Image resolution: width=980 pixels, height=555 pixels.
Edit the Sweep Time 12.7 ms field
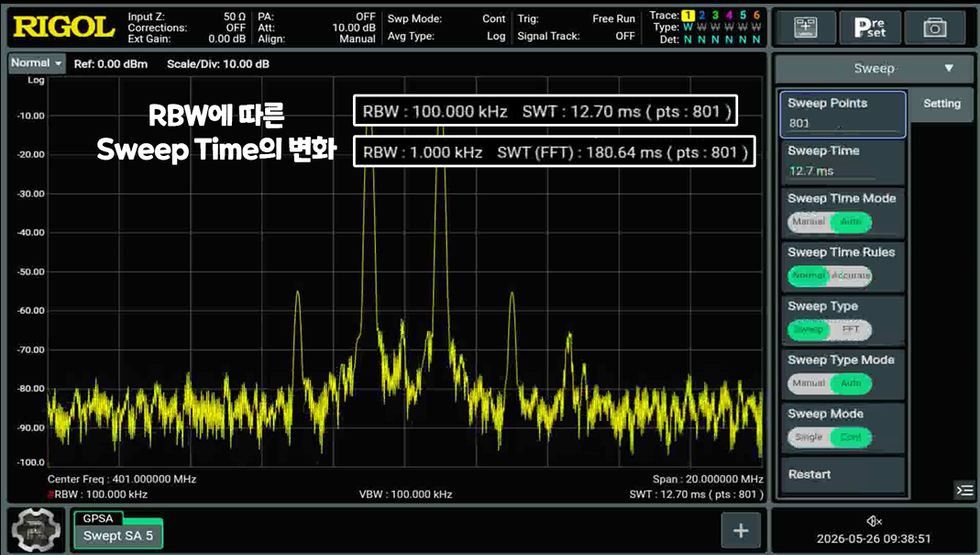point(842,161)
